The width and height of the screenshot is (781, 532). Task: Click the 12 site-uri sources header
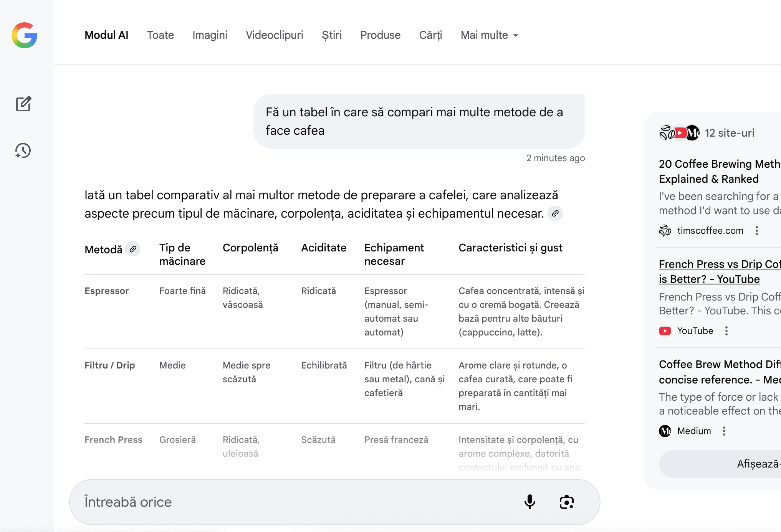(729, 133)
